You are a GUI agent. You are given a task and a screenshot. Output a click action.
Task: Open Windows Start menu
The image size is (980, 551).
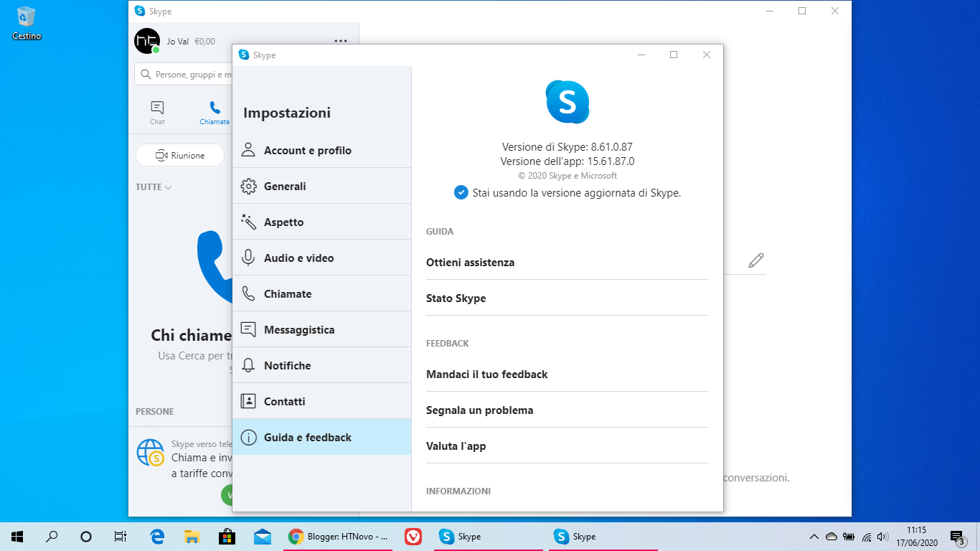coord(17,536)
